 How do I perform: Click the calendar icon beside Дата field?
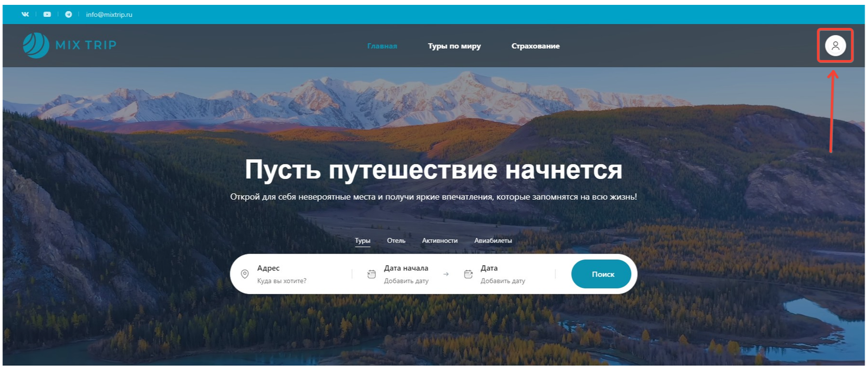pyautogui.click(x=468, y=274)
